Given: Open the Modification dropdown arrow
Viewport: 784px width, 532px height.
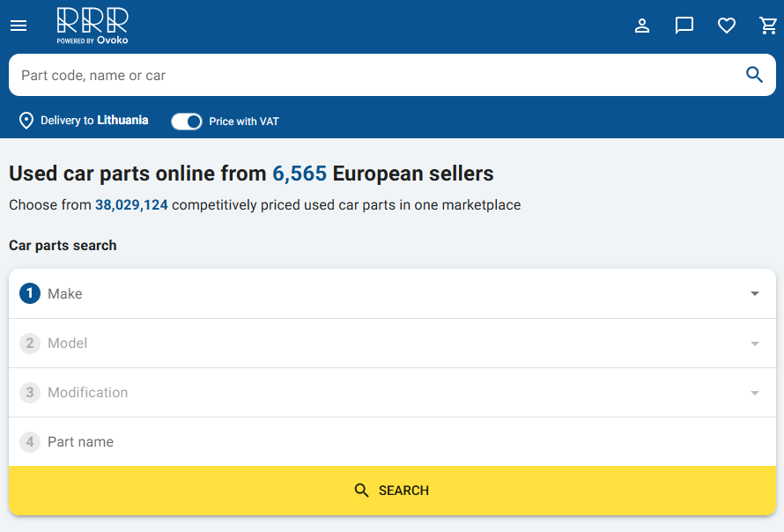Looking at the screenshot, I should pyautogui.click(x=755, y=393).
